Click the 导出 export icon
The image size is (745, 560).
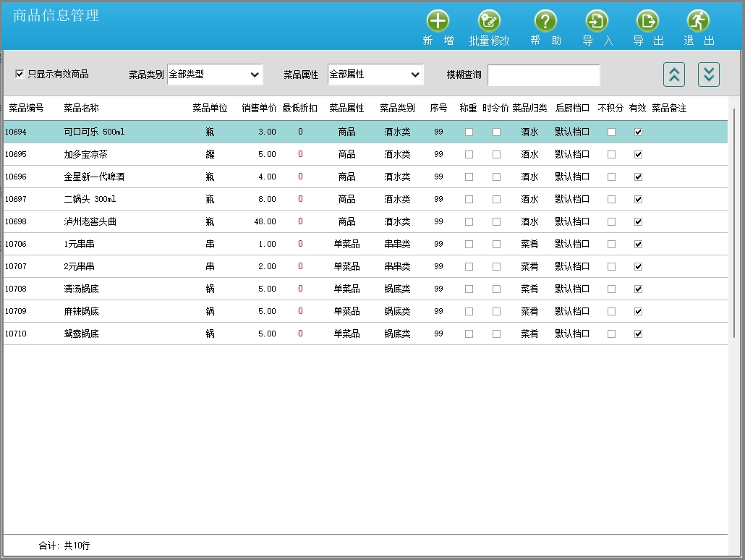pos(647,21)
